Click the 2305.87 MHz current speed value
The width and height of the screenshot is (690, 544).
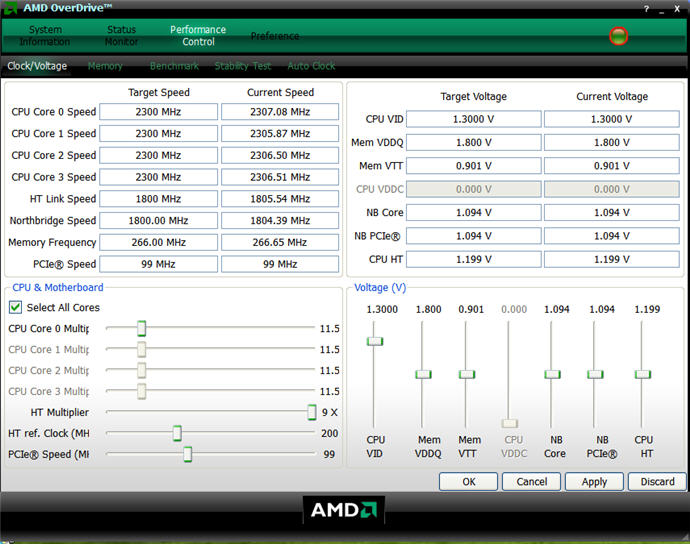pyautogui.click(x=280, y=133)
